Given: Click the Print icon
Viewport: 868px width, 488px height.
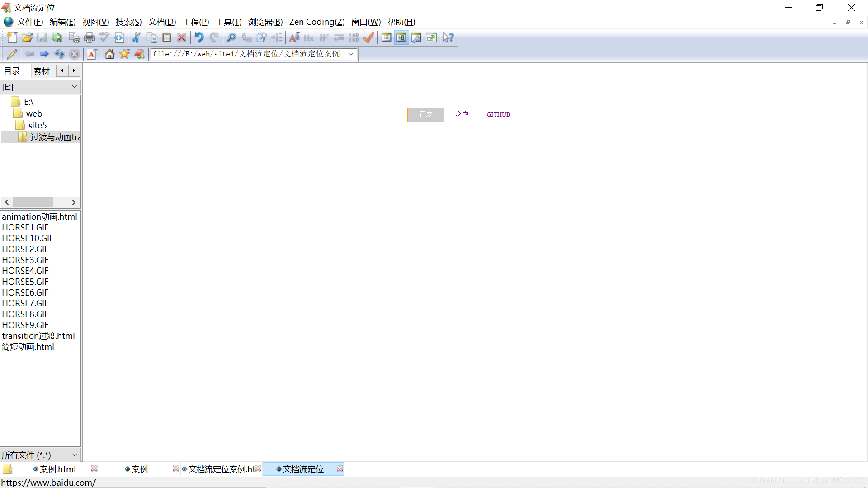Looking at the screenshot, I should [90, 38].
